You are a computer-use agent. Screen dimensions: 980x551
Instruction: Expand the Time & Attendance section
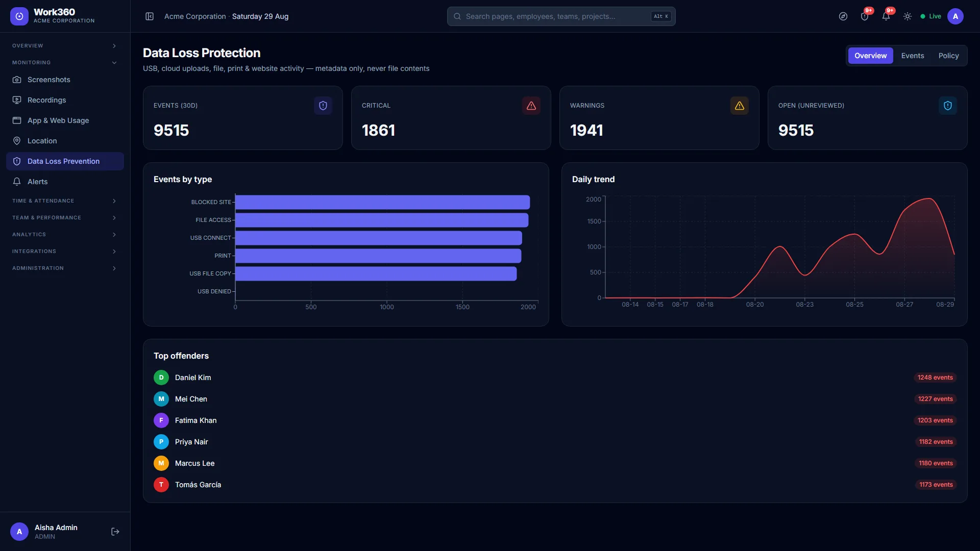(x=65, y=201)
